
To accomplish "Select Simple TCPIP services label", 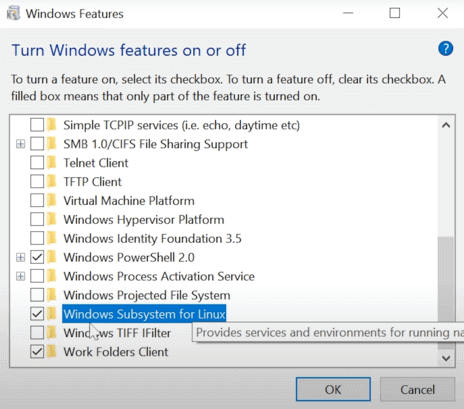I will pos(182,125).
